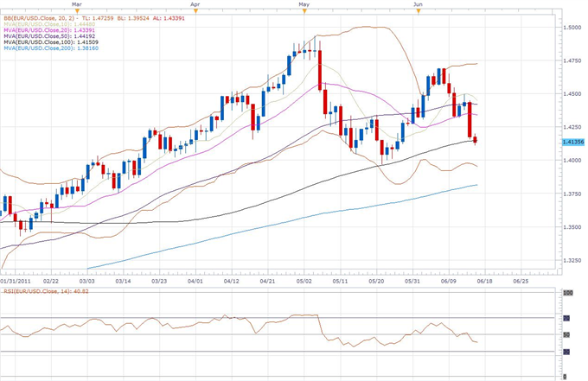Viewport: 588px width, 381px height.
Task: Click the RSI 70 level label
Action: [x=566, y=319]
